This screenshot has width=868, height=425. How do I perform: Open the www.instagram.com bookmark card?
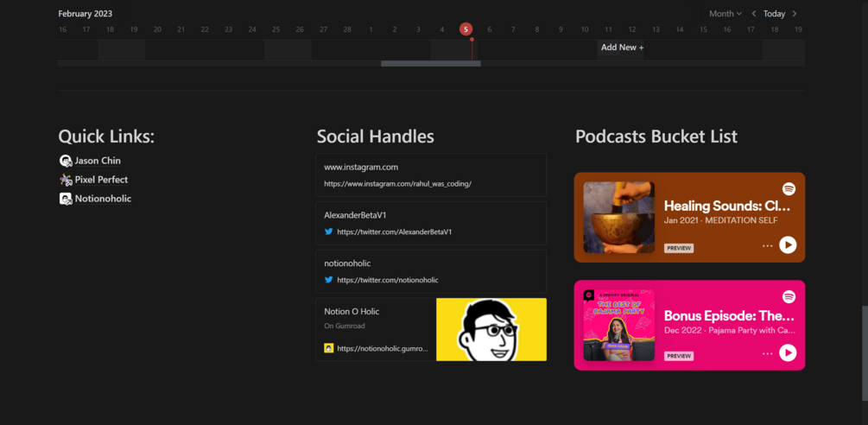coord(431,174)
